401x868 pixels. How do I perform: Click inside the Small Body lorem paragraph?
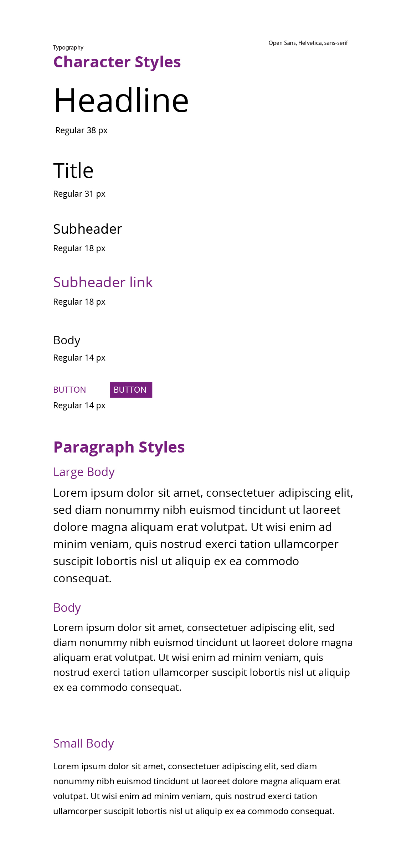click(x=197, y=789)
